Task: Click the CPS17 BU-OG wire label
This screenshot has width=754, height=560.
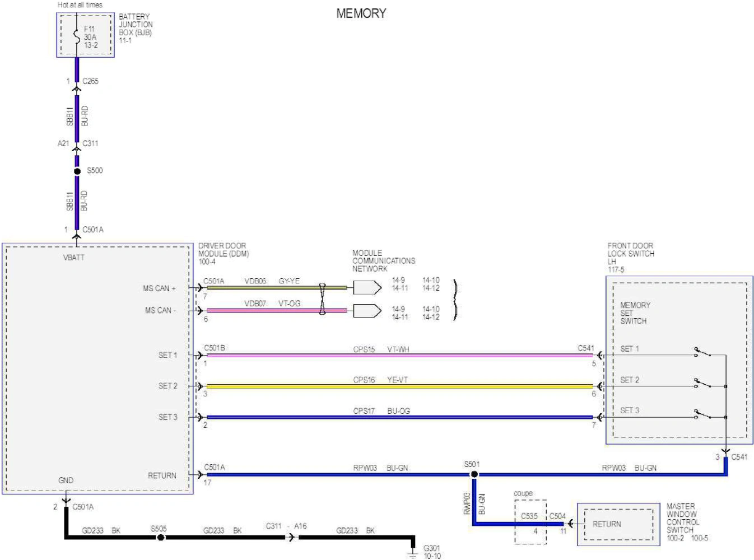Action: click(x=381, y=411)
